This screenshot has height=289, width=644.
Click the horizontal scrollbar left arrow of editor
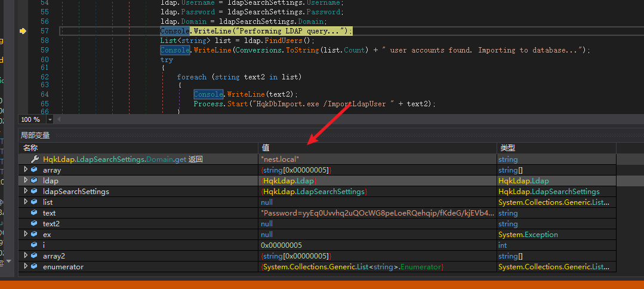pos(58,119)
